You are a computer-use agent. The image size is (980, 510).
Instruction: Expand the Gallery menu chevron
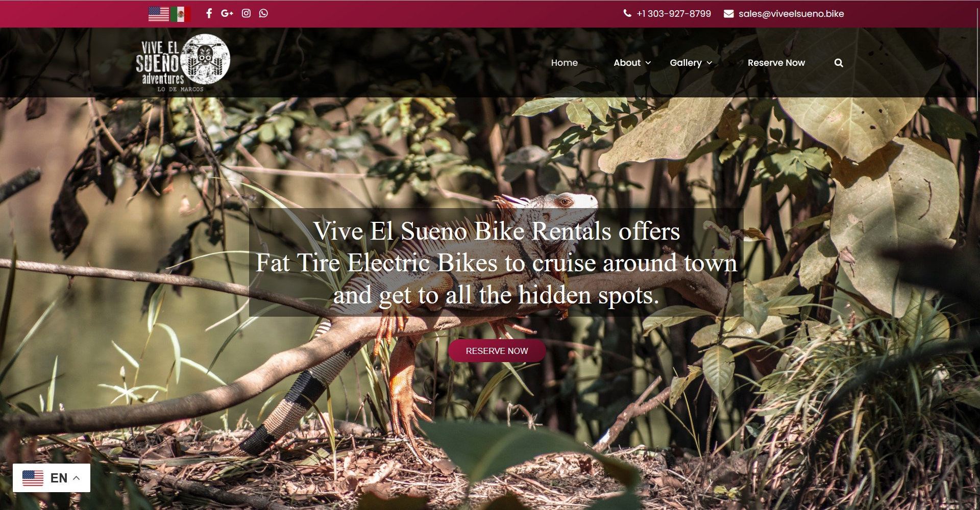(709, 63)
